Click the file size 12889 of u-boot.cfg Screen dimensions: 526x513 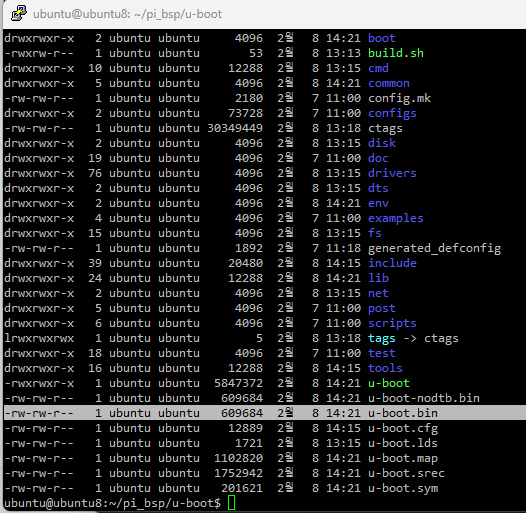pos(246,428)
